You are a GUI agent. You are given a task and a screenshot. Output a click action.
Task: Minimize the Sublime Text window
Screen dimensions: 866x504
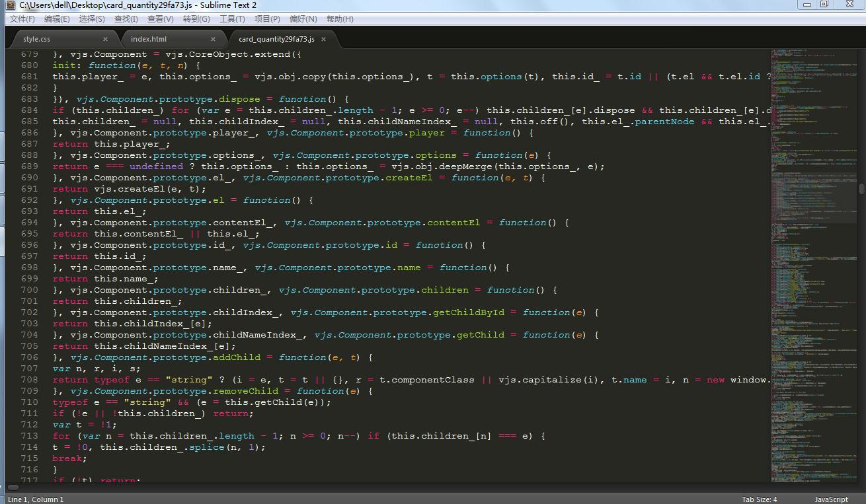[x=806, y=4]
